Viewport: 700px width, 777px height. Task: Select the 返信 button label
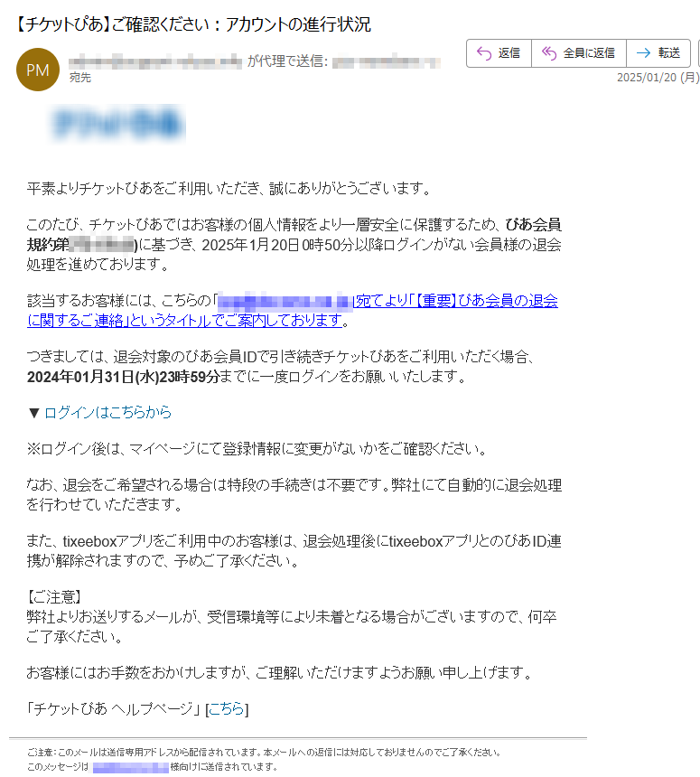[x=509, y=53]
